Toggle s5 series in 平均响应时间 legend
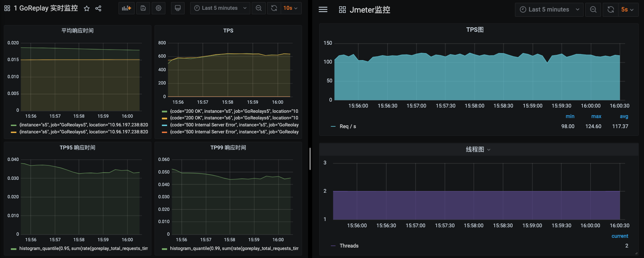 click(x=84, y=125)
